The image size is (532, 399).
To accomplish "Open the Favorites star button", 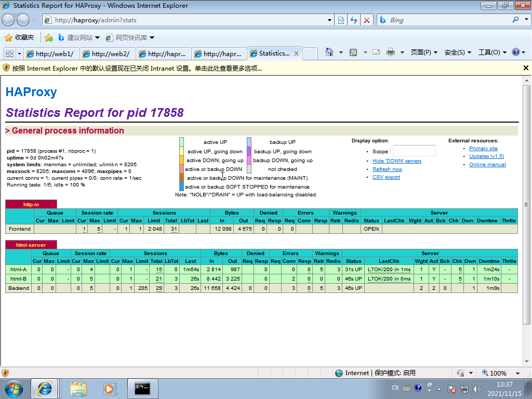I will click(19, 37).
